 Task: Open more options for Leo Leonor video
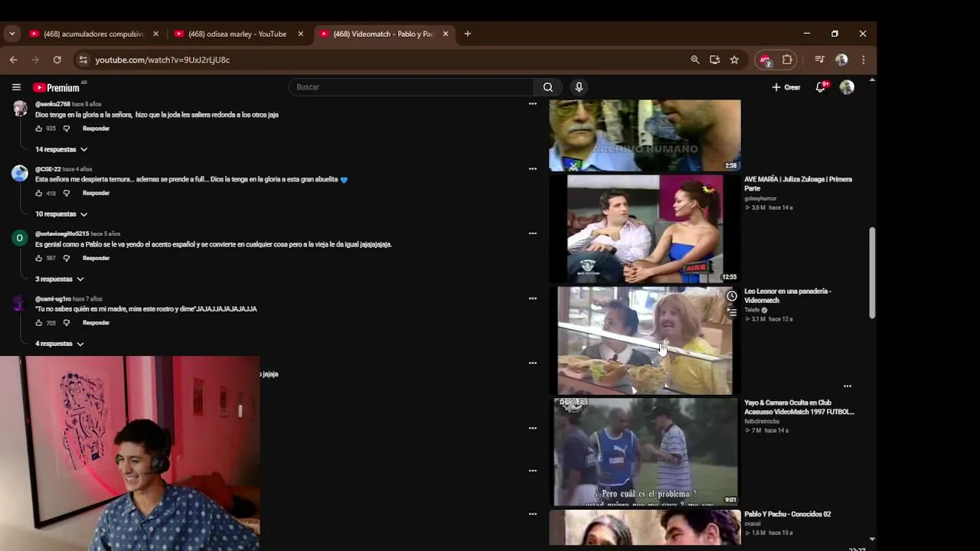[848, 386]
